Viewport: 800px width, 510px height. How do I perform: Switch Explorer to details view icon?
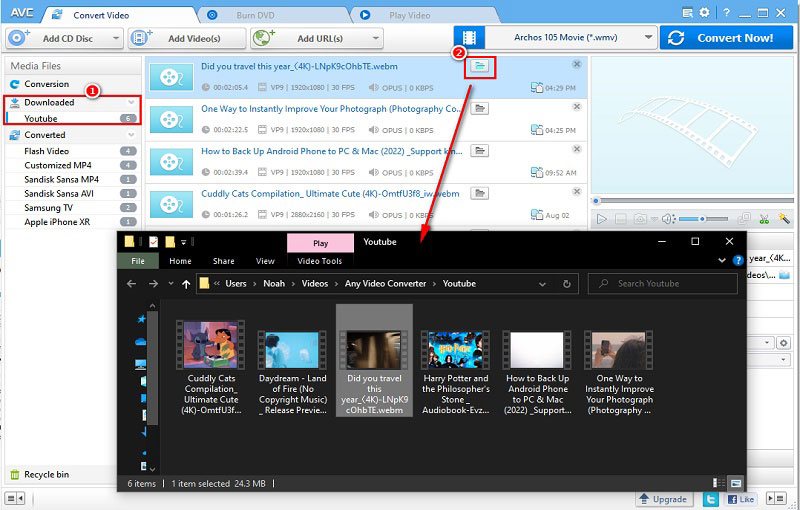click(719, 482)
